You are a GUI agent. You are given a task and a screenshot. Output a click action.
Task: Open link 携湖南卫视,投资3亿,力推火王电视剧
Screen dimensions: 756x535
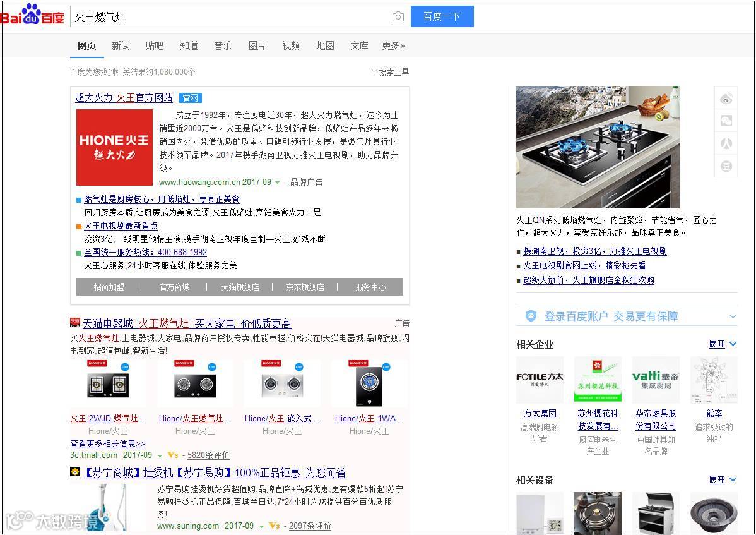[595, 251]
